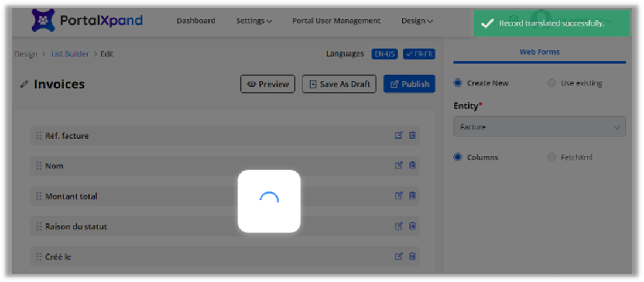Screen dimensions: 644x282
Task: Open Portal User Management
Action: click(x=336, y=21)
